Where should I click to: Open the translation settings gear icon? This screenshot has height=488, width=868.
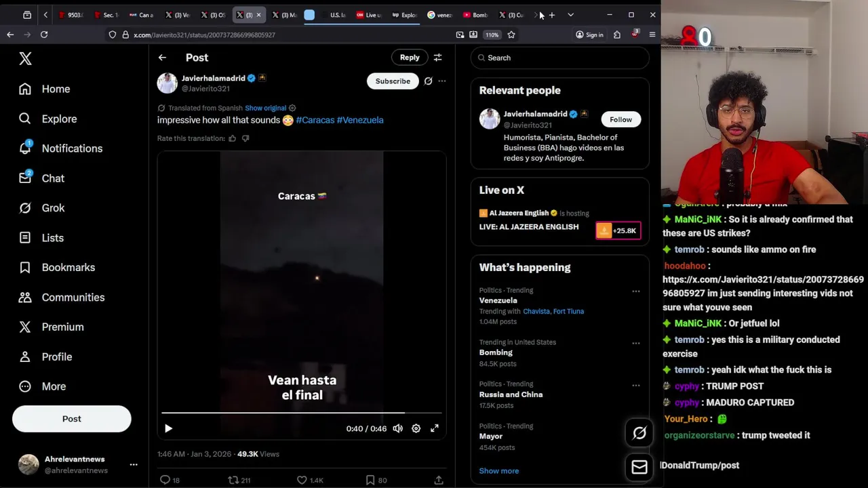pyautogui.click(x=292, y=108)
